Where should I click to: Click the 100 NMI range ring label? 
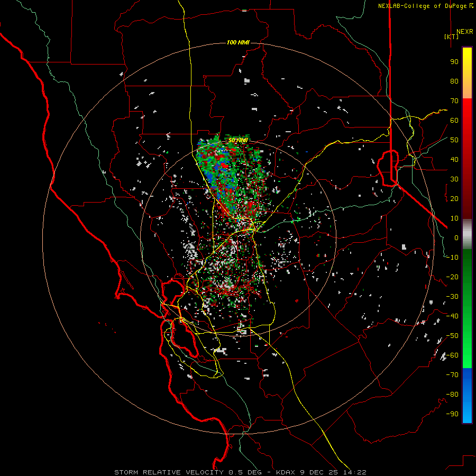point(238,42)
